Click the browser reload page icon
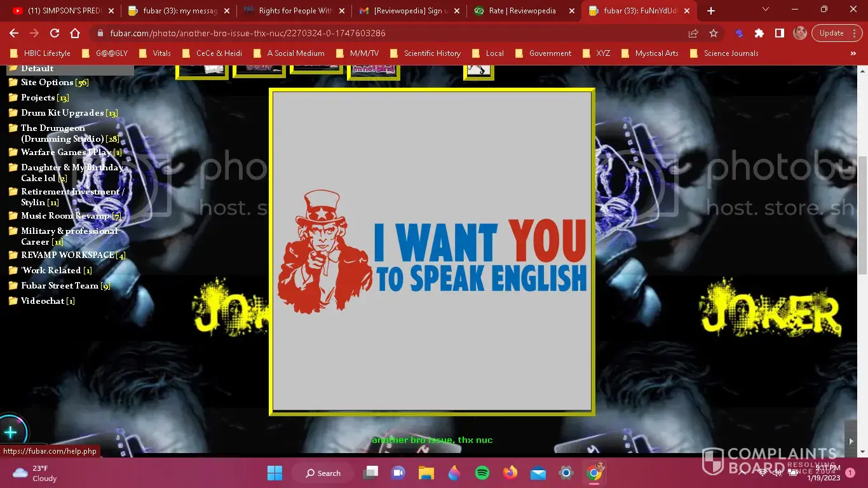This screenshot has width=868, height=488. pyautogui.click(x=55, y=33)
